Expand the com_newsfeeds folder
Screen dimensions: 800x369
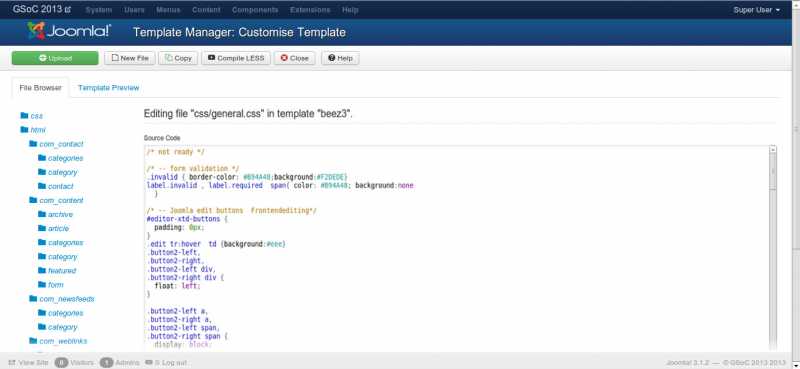click(62, 299)
